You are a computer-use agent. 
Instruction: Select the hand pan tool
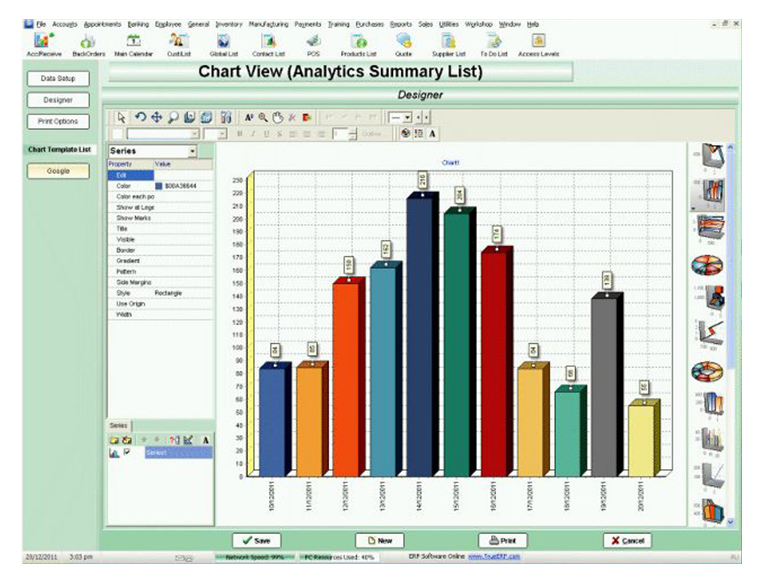[x=278, y=117]
